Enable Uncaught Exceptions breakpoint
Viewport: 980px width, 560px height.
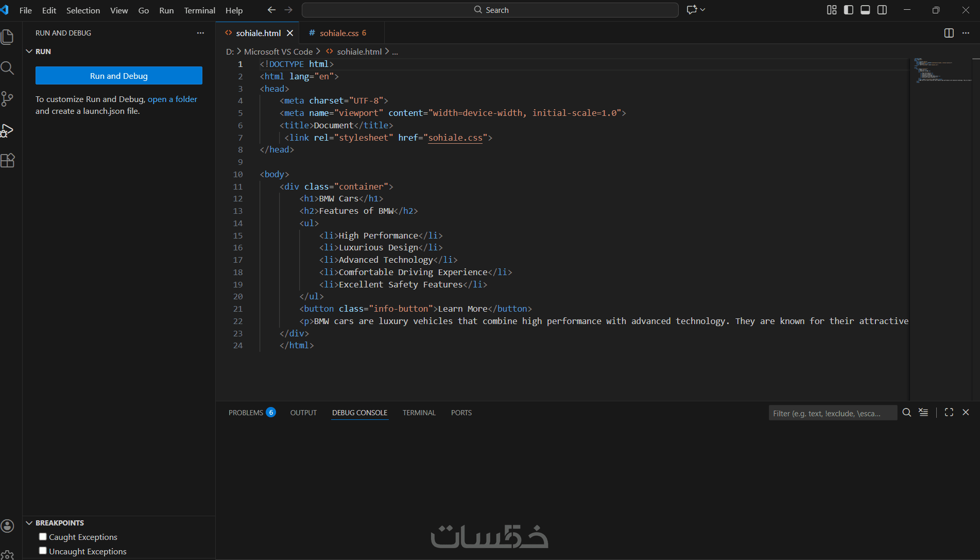click(43, 551)
